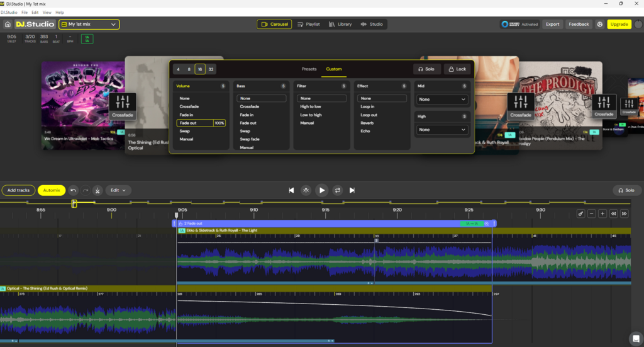This screenshot has height=347, width=644.
Task: Set transition length to 32 bars
Action: click(x=211, y=69)
